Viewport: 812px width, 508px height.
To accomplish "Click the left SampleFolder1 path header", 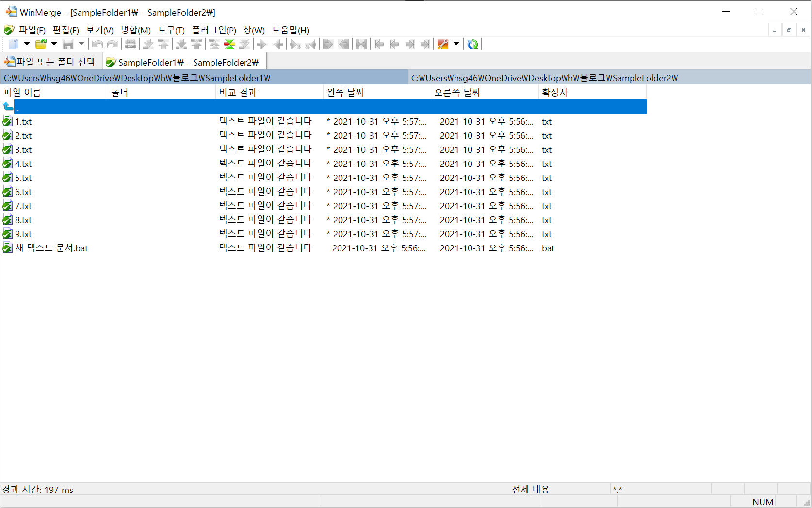I will (204, 78).
